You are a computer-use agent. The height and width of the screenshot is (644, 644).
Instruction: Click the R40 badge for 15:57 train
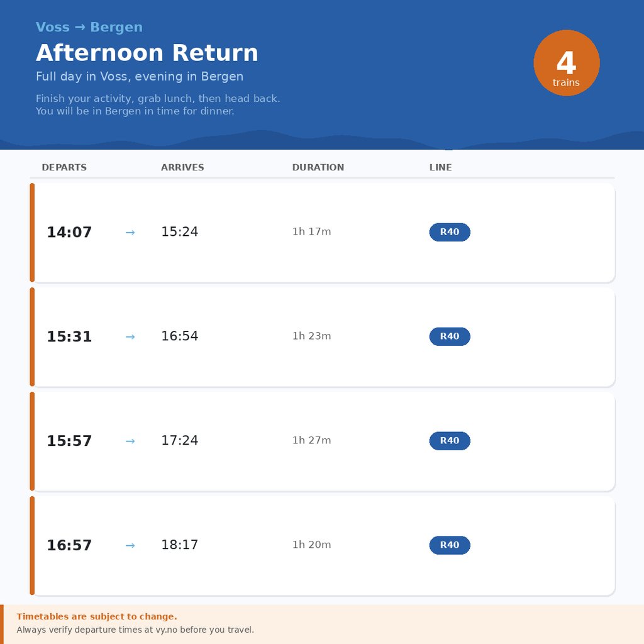[450, 441]
